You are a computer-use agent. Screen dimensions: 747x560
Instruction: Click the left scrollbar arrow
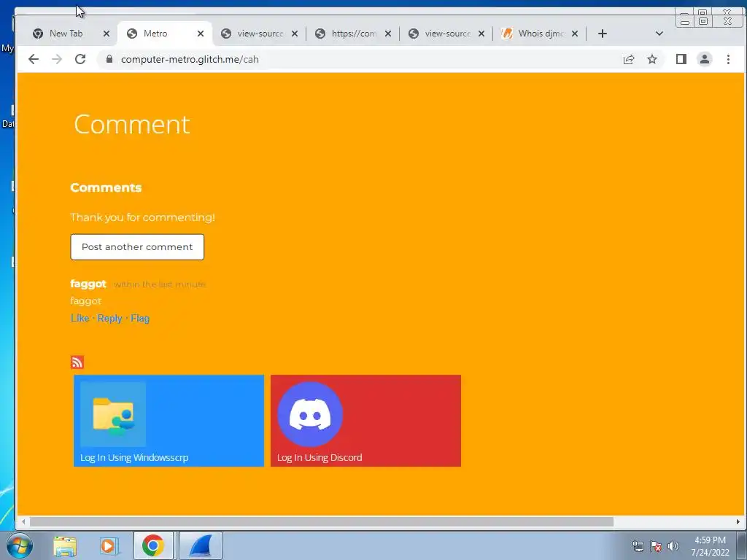[23, 522]
